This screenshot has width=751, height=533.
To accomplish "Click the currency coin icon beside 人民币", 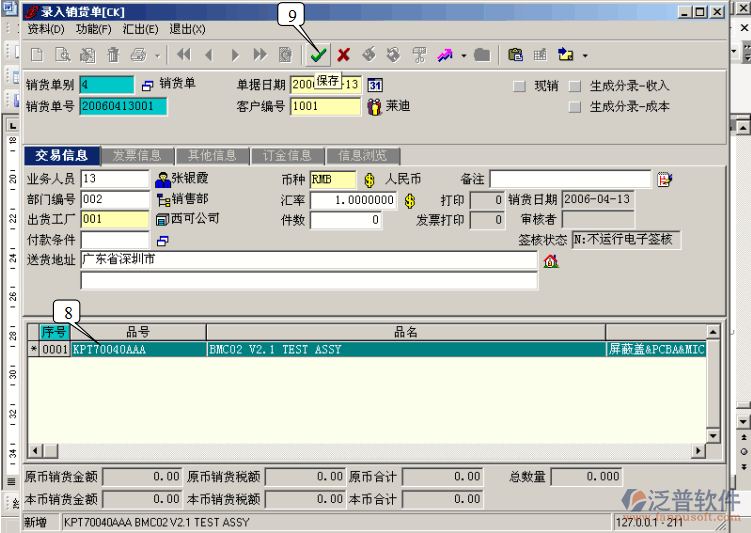I will coord(370,179).
